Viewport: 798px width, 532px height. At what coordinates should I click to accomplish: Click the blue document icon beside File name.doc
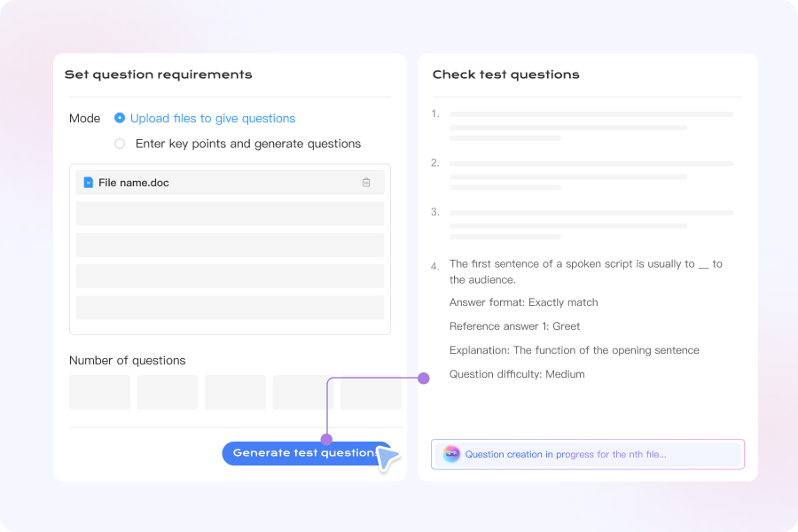tap(89, 183)
